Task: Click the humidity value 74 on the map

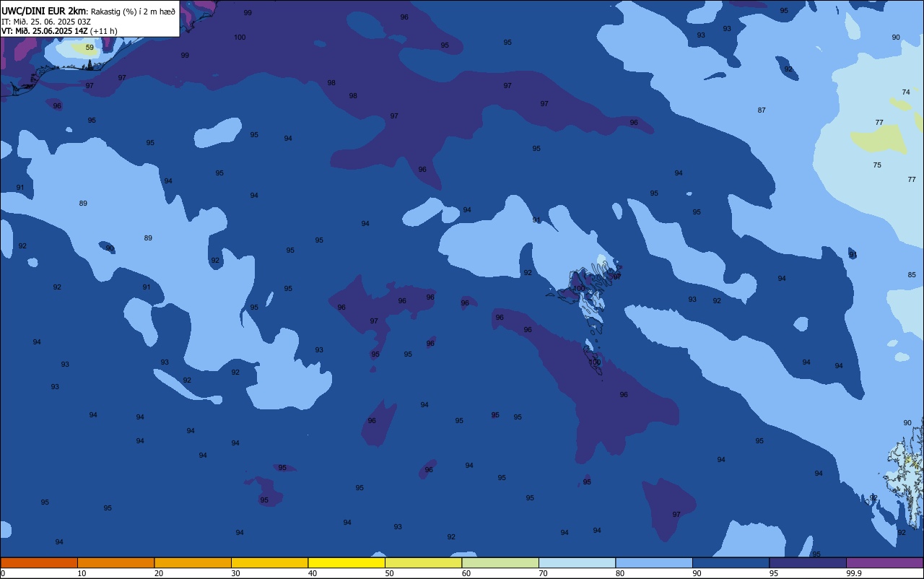Action: click(x=906, y=92)
